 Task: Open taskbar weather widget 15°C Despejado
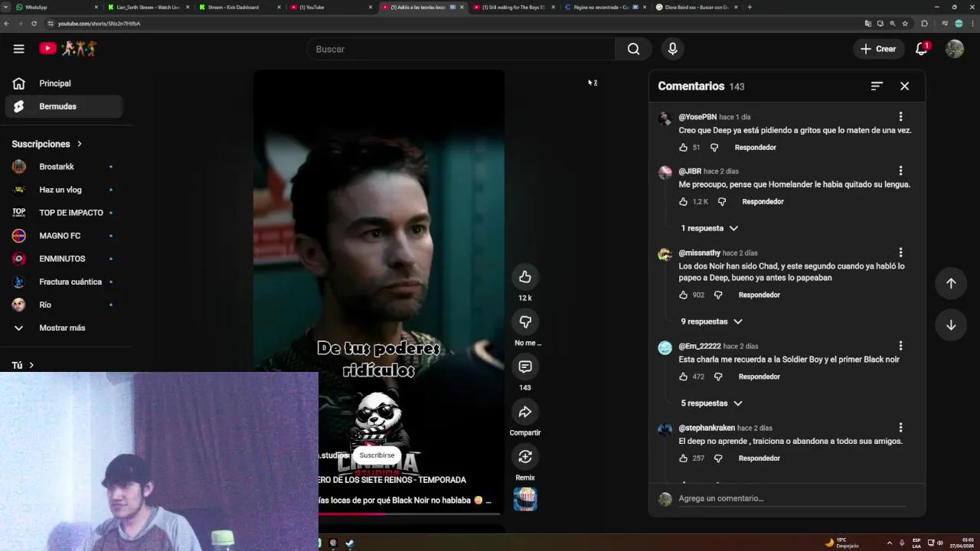pyautogui.click(x=843, y=543)
